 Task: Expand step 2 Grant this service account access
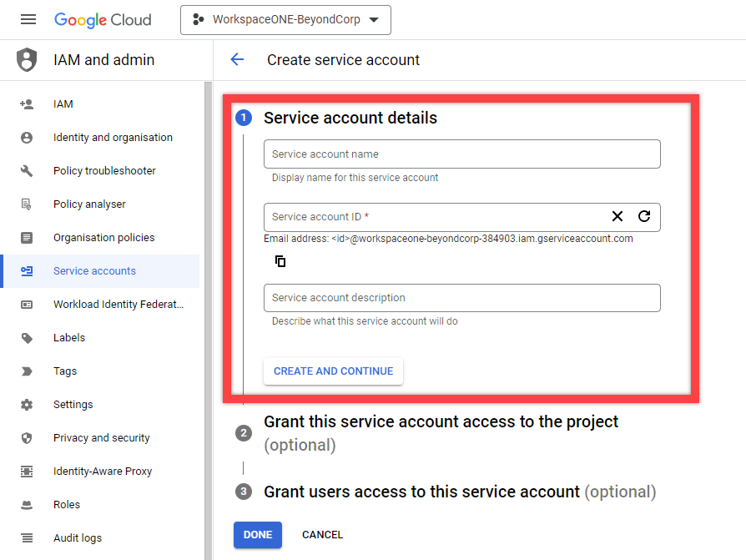point(441,422)
